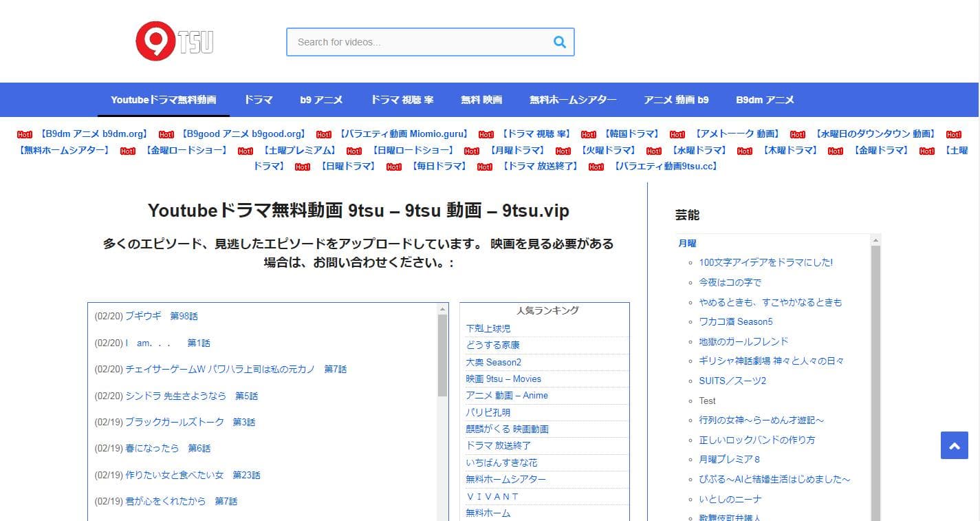The width and height of the screenshot is (980, 521).
Task: Open the 毎日ドラマ hot link
Action: (439, 167)
